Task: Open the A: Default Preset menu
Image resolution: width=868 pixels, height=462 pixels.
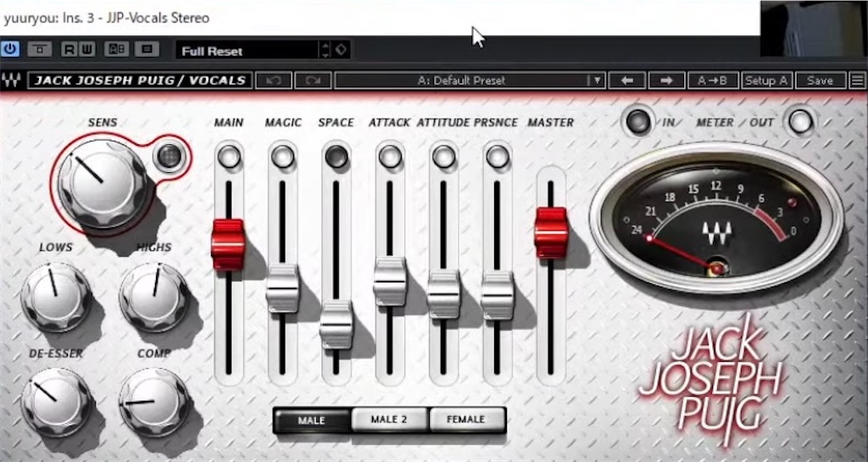Action: click(x=462, y=81)
